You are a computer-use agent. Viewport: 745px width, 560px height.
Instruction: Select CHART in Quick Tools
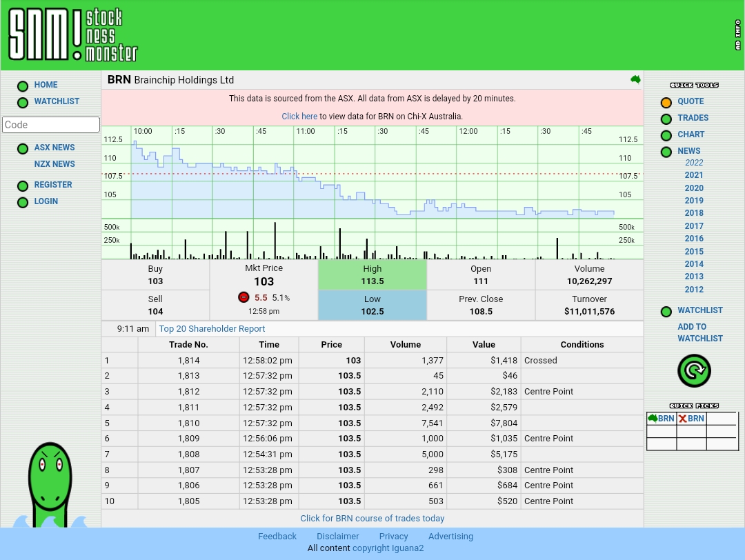click(x=691, y=134)
